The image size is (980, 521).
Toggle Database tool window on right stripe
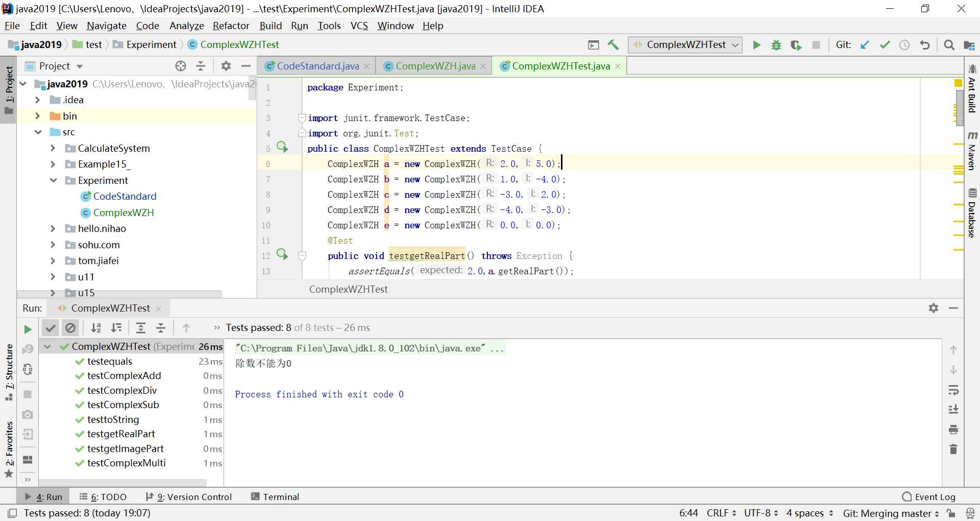point(972,214)
